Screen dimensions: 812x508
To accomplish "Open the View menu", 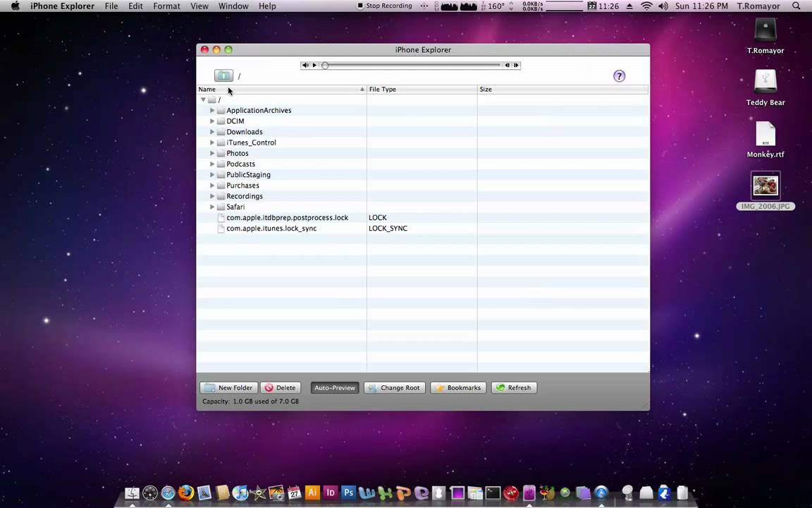I will (199, 6).
